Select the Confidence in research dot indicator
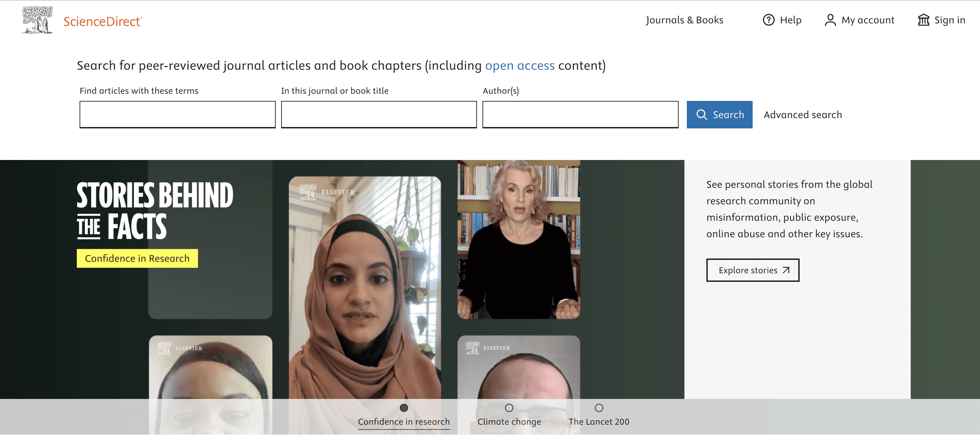980x436 pixels. pyautogui.click(x=405, y=408)
